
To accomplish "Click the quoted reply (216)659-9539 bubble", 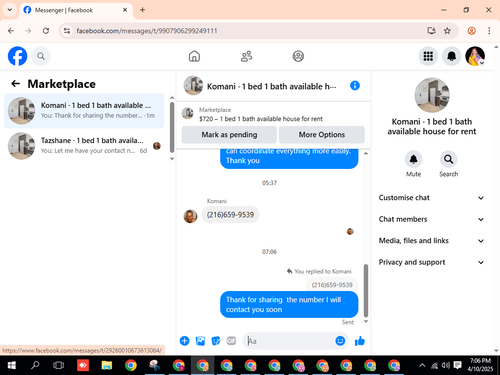I will point(332,285).
